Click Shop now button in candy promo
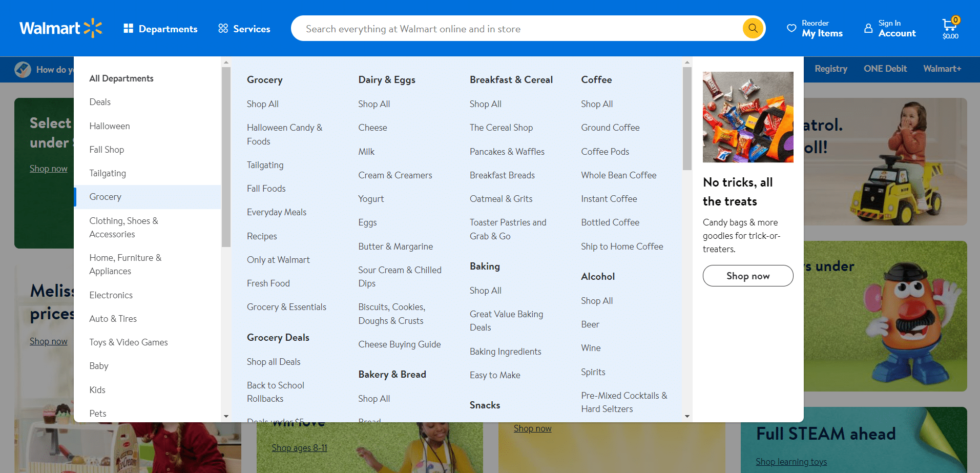This screenshot has width=980, height=473. click(748, 276)
